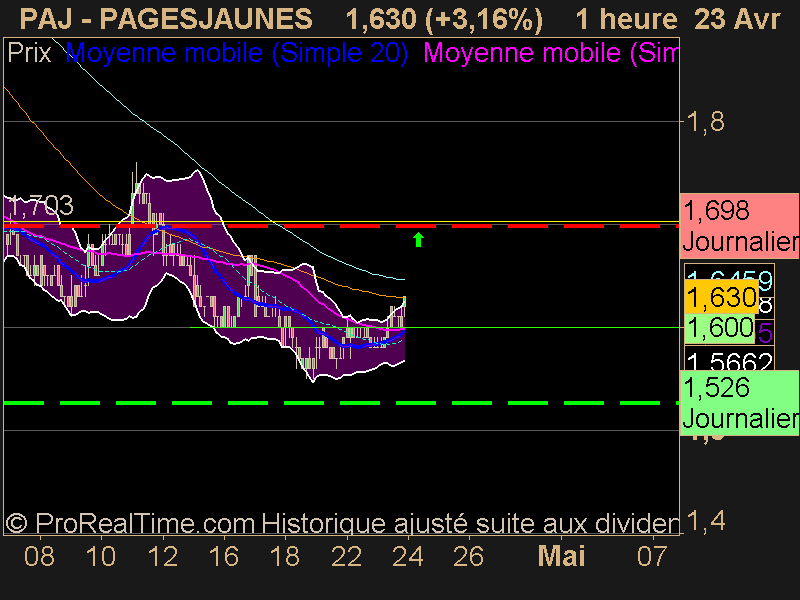Click the '07' date axis label
Screen dimensions: 800x600
652,556
